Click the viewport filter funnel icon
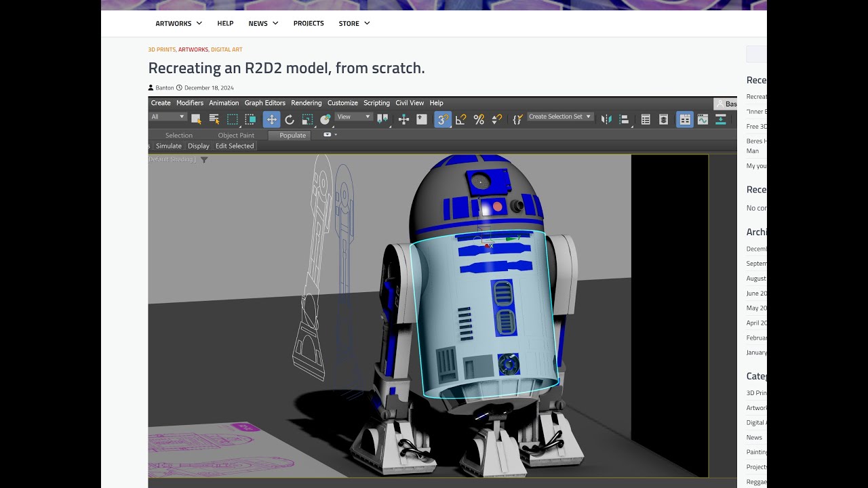Image resolution: width=868 pixels, height=488 pixels. (204, 160)
